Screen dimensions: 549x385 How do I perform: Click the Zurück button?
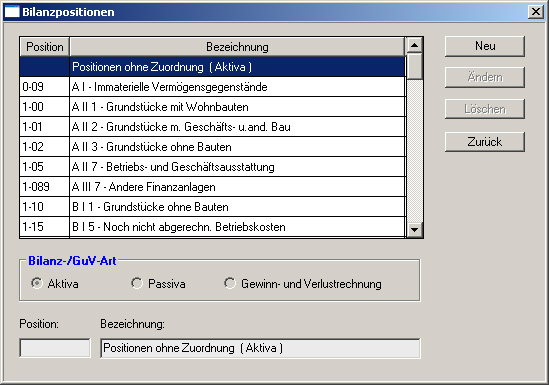485,142
